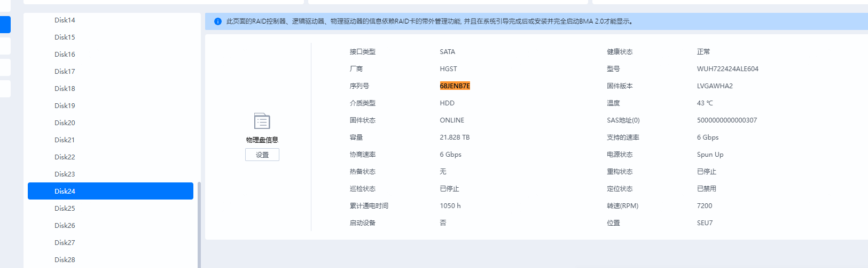The width and height of the screenshot is (868, 268).
Task: Click the blue info icon in banner
Action: 218,21
